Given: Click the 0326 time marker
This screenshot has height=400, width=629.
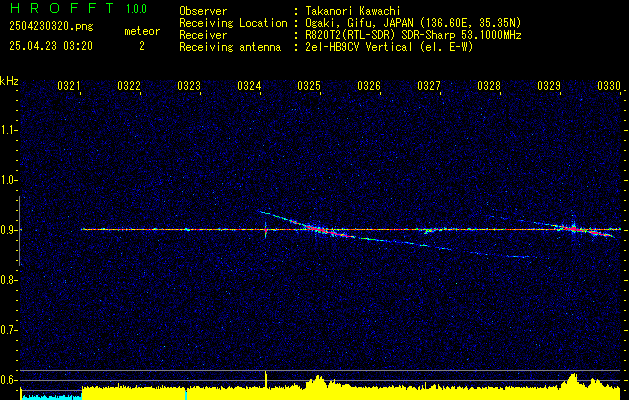Looking at the screenshot, I should (369, 86).
